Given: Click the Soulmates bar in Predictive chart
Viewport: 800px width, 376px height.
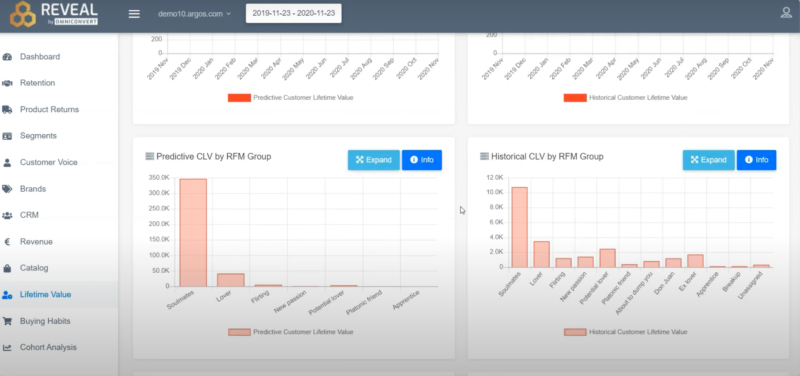Looking at the screenshot, I should point(193,233).
